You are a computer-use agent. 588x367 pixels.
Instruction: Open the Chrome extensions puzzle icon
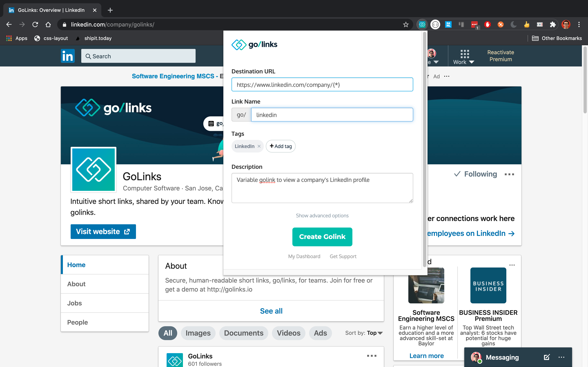(553, 24)
